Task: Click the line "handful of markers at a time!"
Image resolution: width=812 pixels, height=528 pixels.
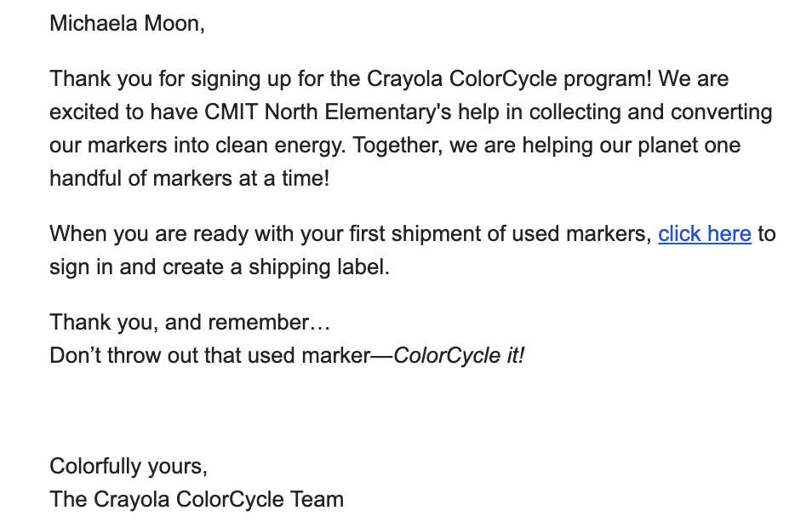Action: click(x=190, y=179)
